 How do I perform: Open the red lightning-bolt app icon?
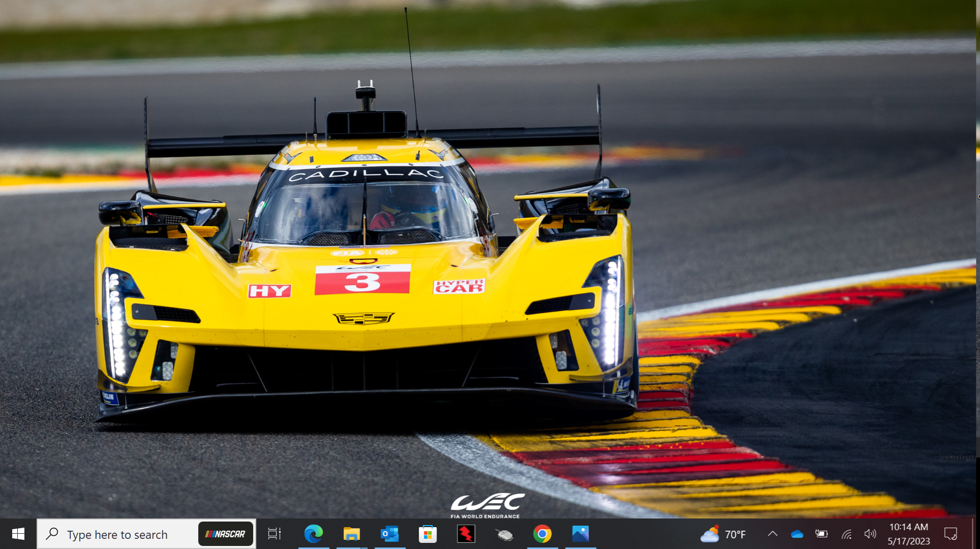click(x=466, y=534)
